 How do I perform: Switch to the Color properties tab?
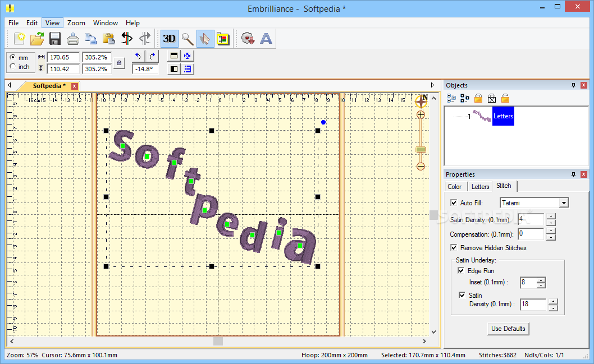[454, 187]
